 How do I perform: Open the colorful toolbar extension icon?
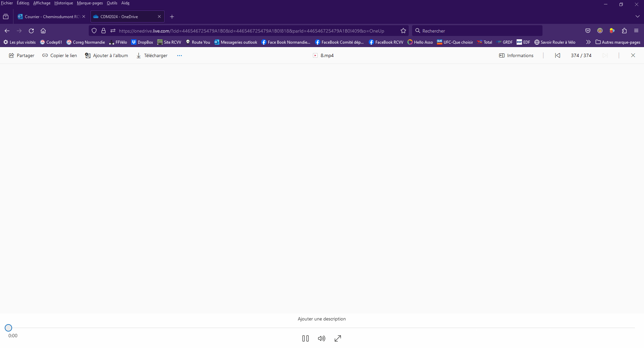pos(612,31)
